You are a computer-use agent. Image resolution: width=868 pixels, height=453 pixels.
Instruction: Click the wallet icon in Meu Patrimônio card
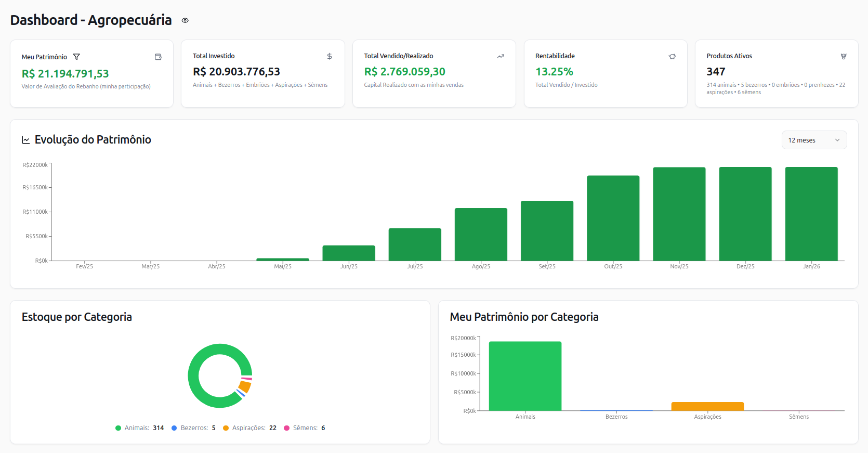tap(158, 57)
